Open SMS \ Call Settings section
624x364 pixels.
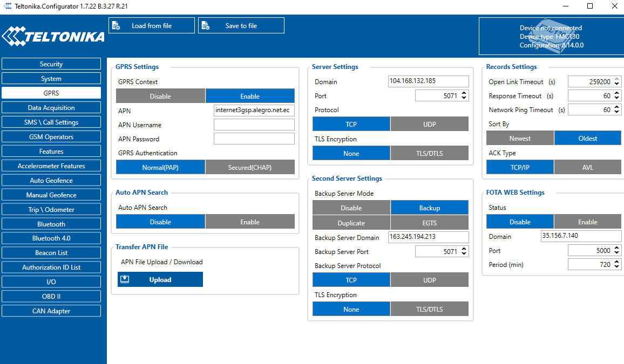pos(51,122)
